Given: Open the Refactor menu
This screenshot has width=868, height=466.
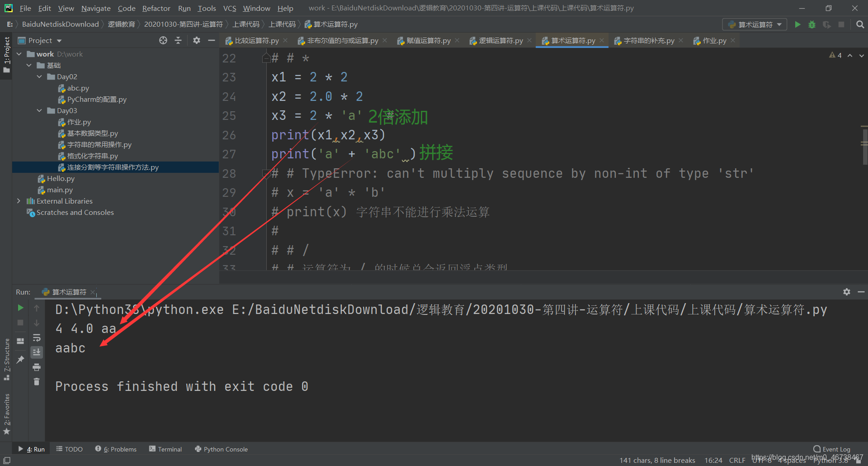Looking at the screenshot, I should pyautogui.click(x=156, y=8).
